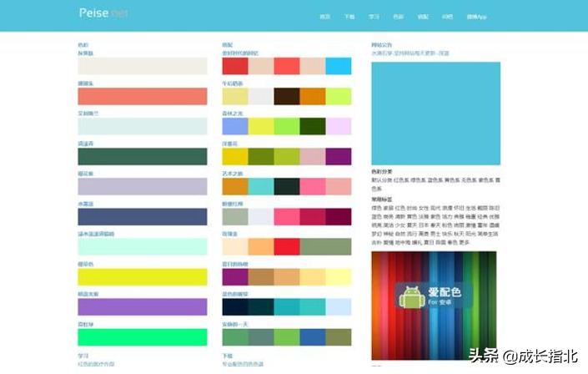Open the 爱配色 For 安卓 app banner
Screen dimensions: 588x374
[x=434, y=306]
